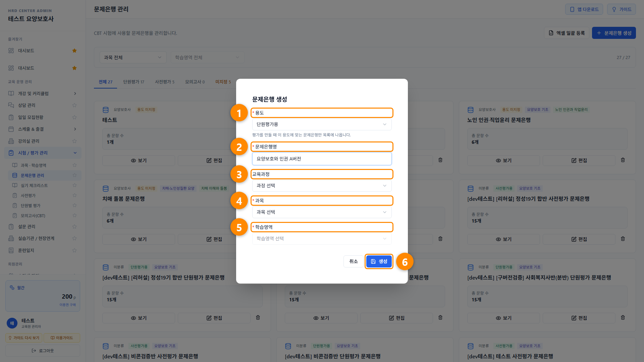Switch to the 사전평가 5 tab
Image resolution: width=644 pixels, height=362 pixels.
coord(164,82)
